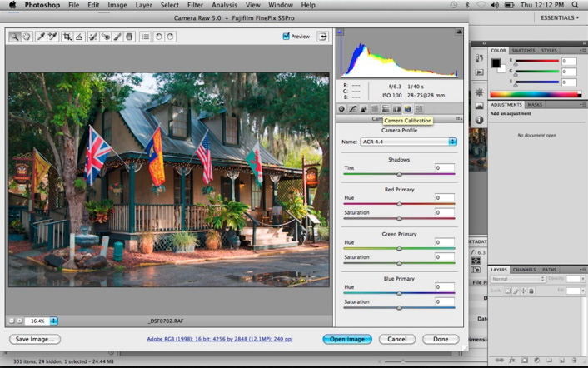Select the Zoom tool in Camera Raw
588x368 pixels.
(x=15, y=37)
